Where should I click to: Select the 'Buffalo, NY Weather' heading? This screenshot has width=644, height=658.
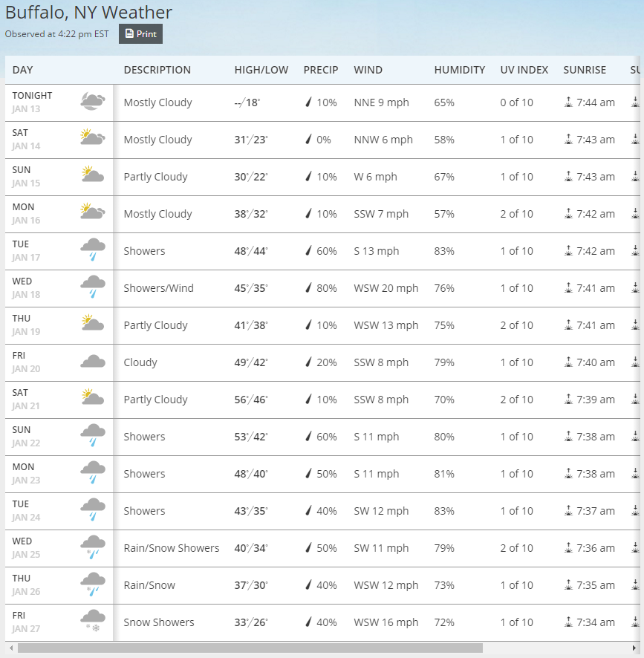88,12
